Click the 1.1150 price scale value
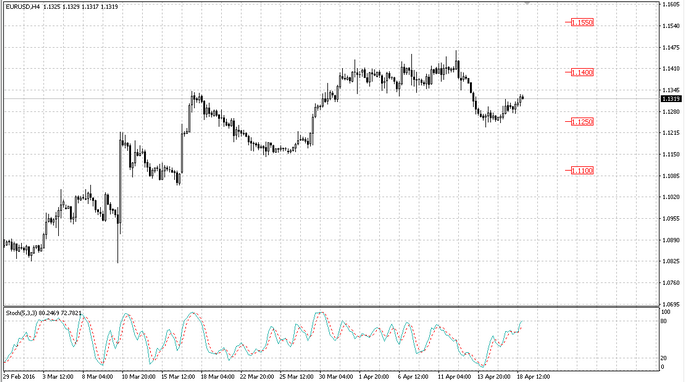The width and height of the screenshot is (685, 382). pos(671,154)
